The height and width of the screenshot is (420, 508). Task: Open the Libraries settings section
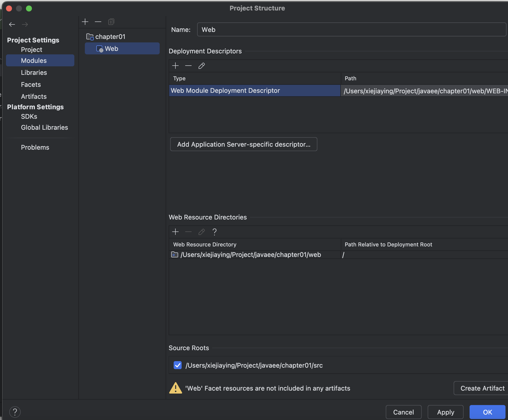click(x=34, y=73)
